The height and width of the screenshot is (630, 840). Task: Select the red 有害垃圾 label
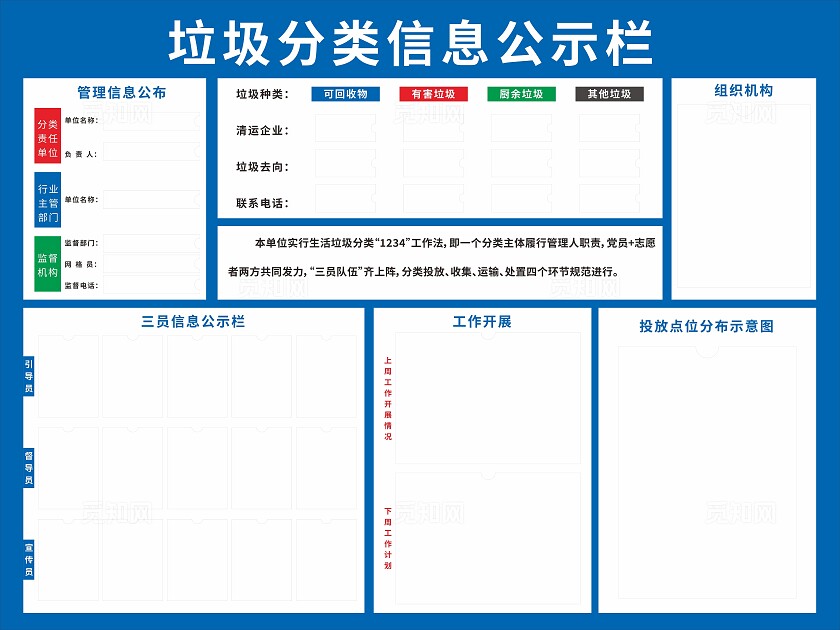pos(433,94)
